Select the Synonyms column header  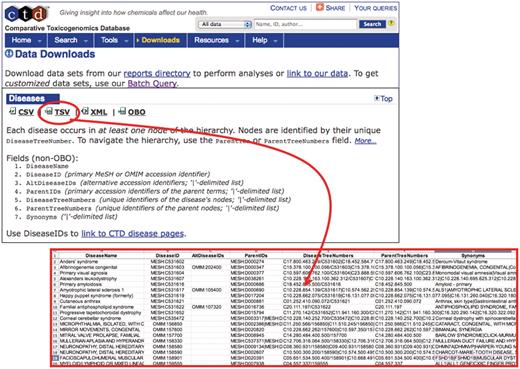473,256
